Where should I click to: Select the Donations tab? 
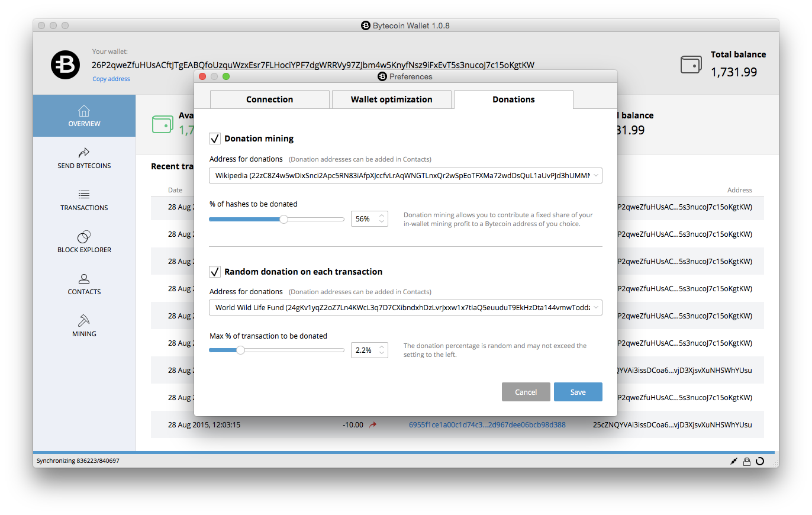pos(514,99)
